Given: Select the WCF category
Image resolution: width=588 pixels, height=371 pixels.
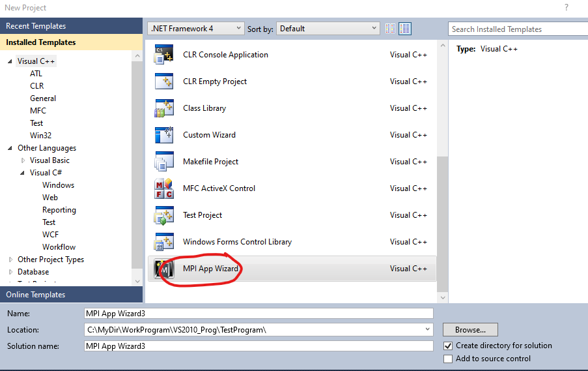Looking at the screenshot, I should tap(50, 235).
